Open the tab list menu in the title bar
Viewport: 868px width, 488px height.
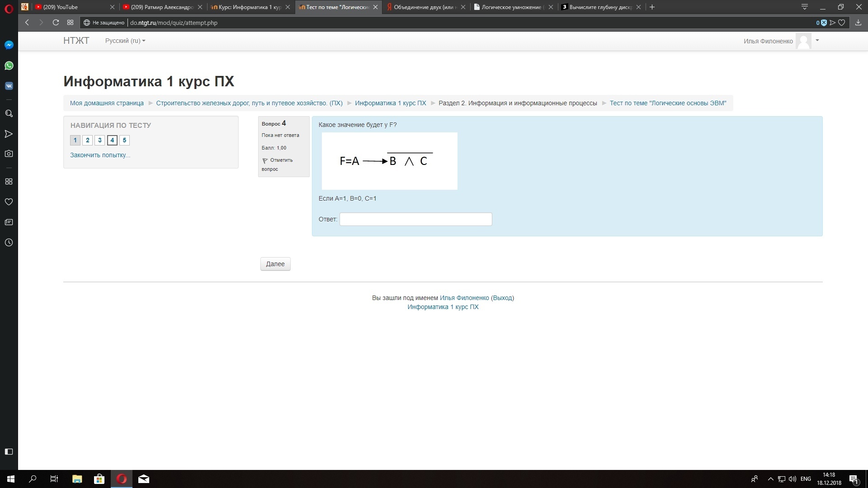pyautogui.click(x=805, y=7)
